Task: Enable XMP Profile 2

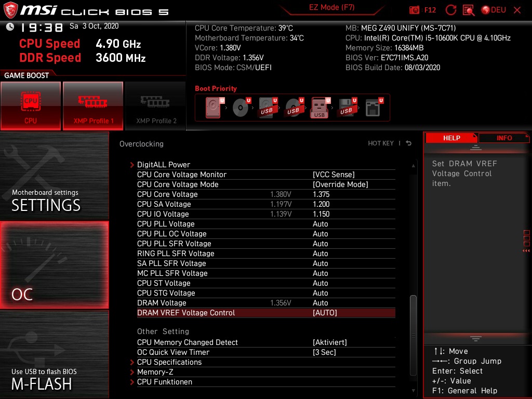Action: [156, 105]
